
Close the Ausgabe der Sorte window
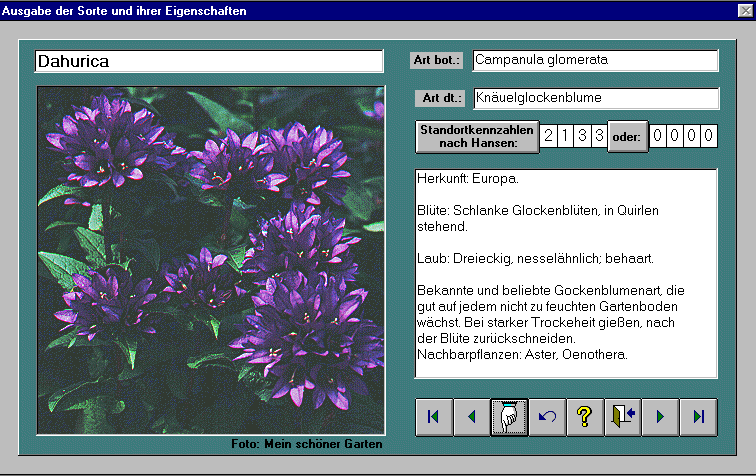point(743,11)
